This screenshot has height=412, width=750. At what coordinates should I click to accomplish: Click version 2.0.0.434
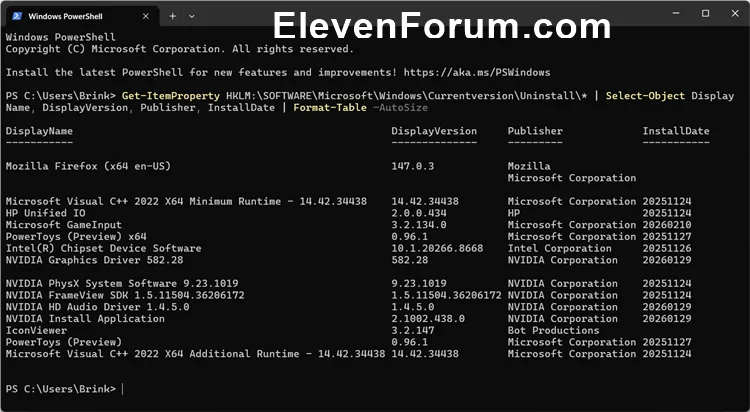click(x=419, y=213)
